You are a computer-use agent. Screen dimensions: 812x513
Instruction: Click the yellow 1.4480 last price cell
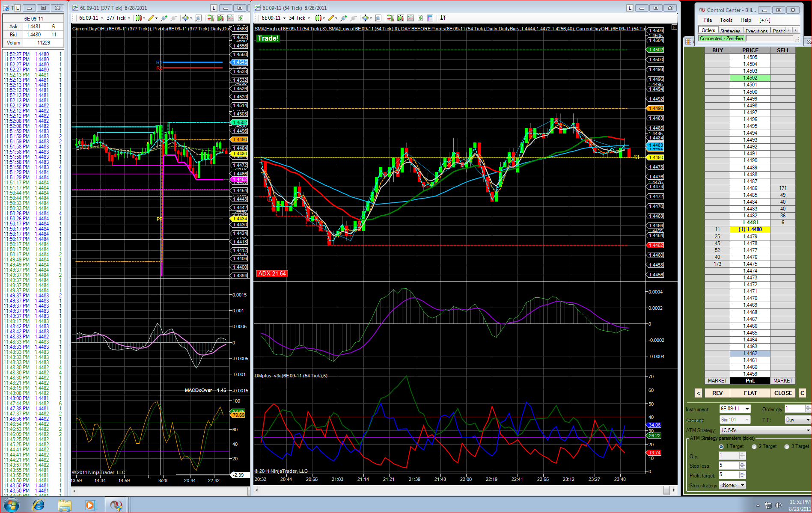coord(750,229)
